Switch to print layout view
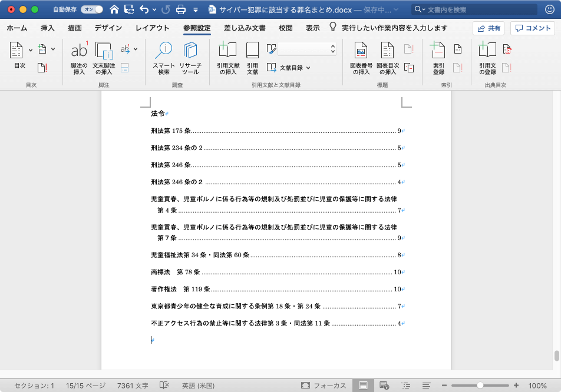 pos(363,385)
